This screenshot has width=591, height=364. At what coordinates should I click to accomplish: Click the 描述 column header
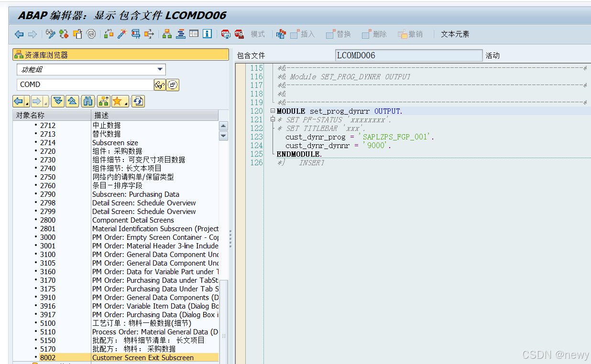click(154, 115)
